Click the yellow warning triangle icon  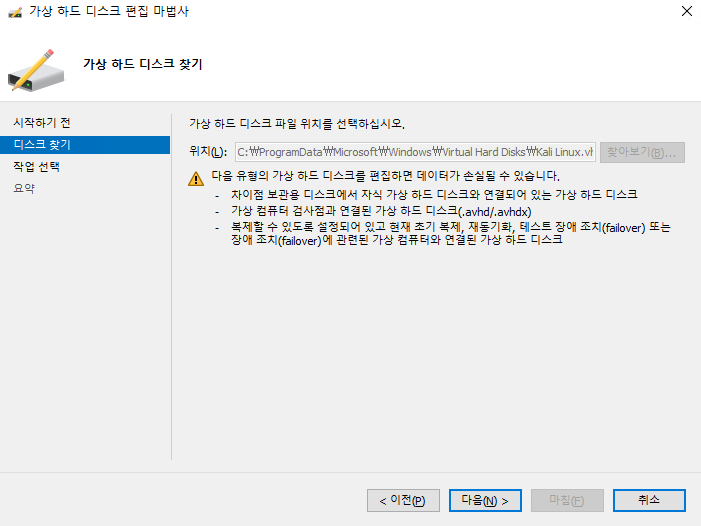pos(197,179)
